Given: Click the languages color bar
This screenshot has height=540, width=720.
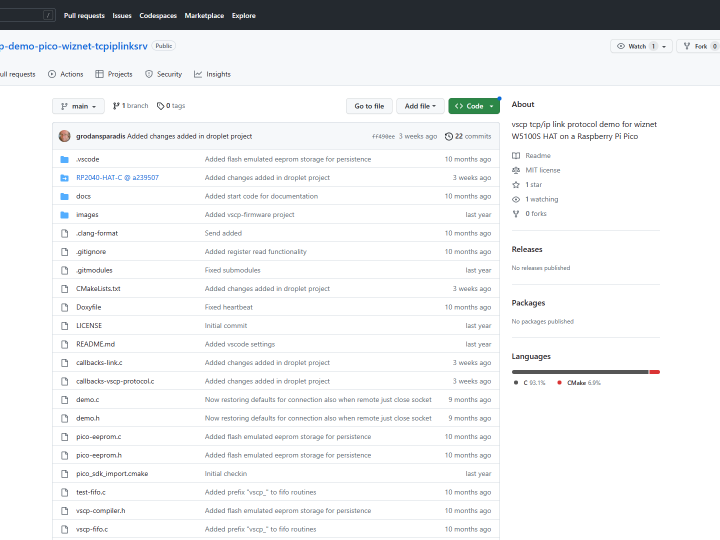Looking at the screenshot, I should click(x=585, y=371).
